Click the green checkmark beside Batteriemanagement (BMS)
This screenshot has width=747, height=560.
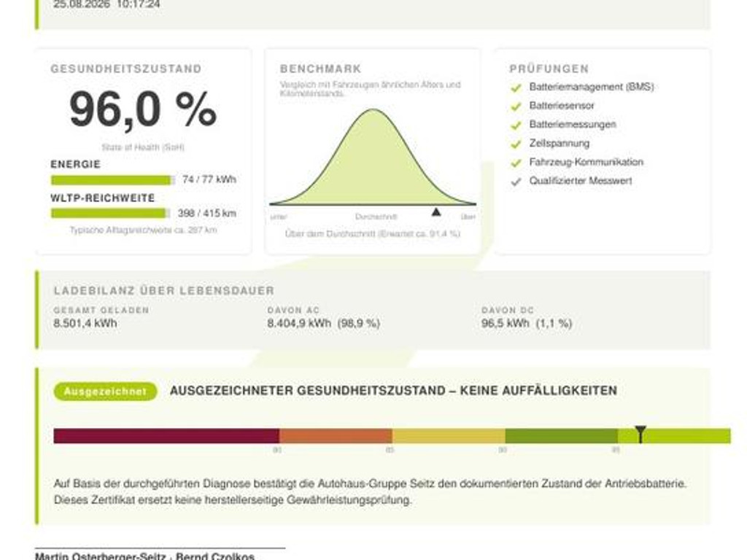516,88
